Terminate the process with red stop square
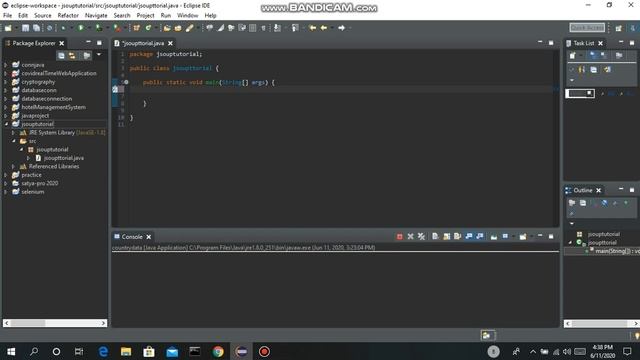 [x=400, y=236]
